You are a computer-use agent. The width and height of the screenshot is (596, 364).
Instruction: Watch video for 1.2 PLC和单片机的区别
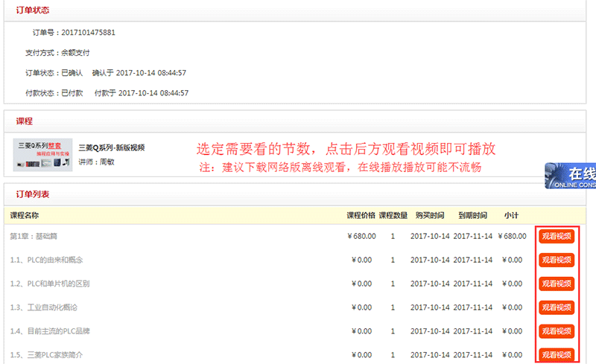556,284
